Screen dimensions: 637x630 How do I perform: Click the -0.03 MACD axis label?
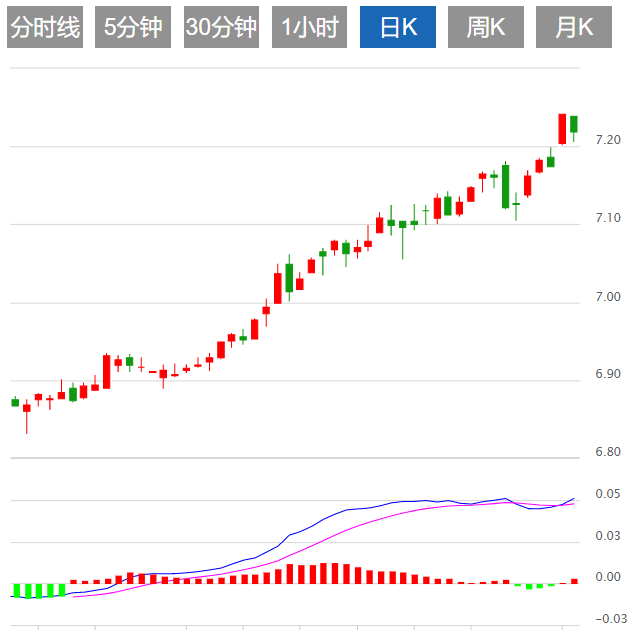point(611,619)
